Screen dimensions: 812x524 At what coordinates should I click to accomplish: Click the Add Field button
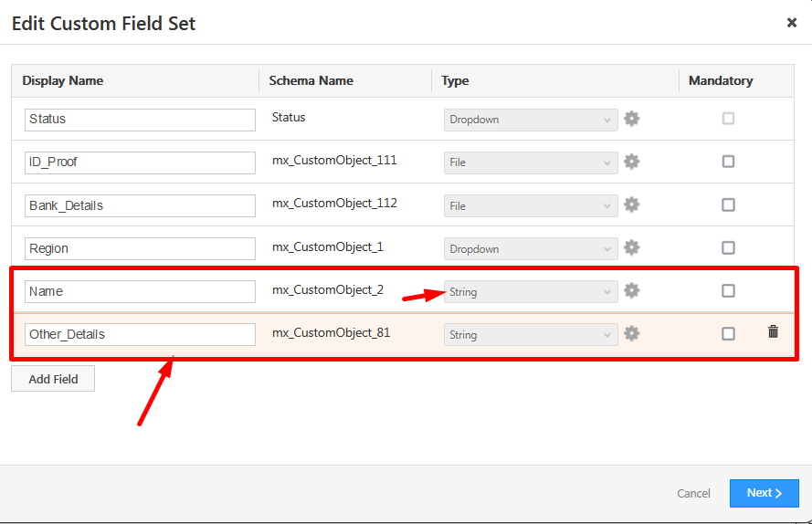pos(53,379)
